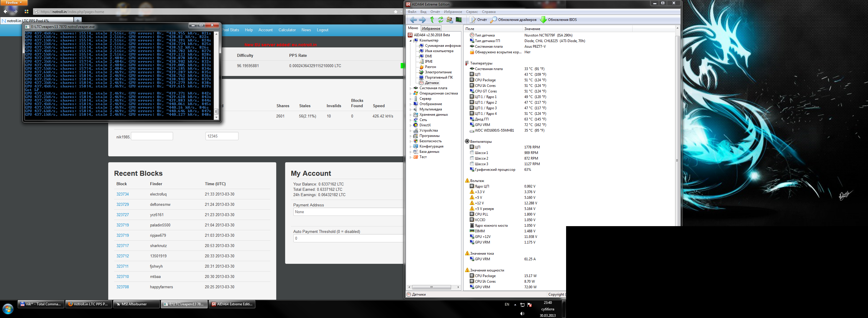Open the system stability monitor graph icon
868x318 pixels.
(x=458, y=20)
